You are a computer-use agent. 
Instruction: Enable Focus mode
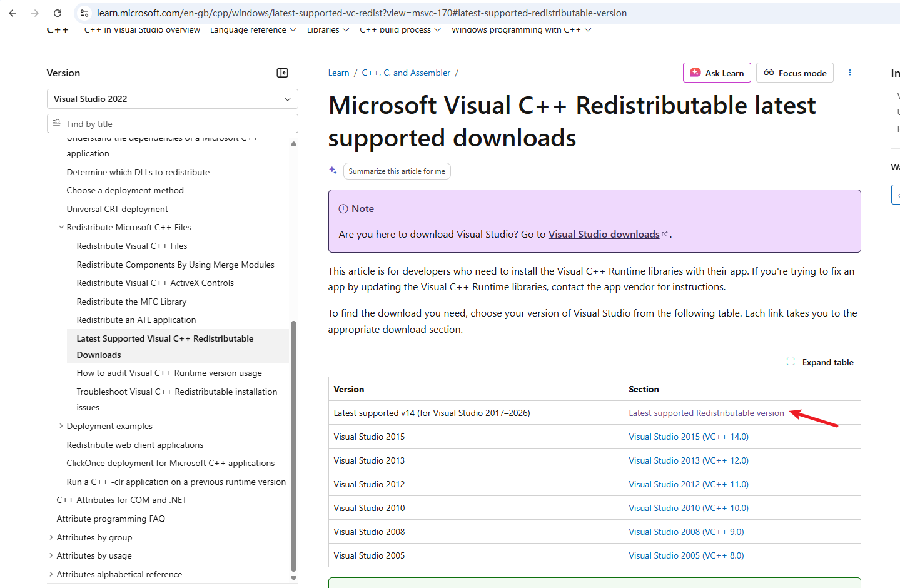(795, 73)
